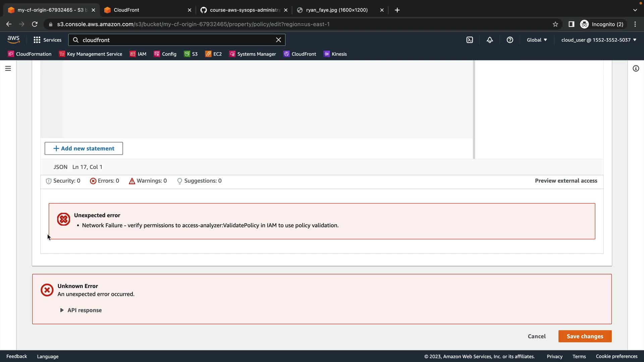Bookmark this page with star icon
The height and width of the screenshot is (362, 644).
click(x=555, y=24)
